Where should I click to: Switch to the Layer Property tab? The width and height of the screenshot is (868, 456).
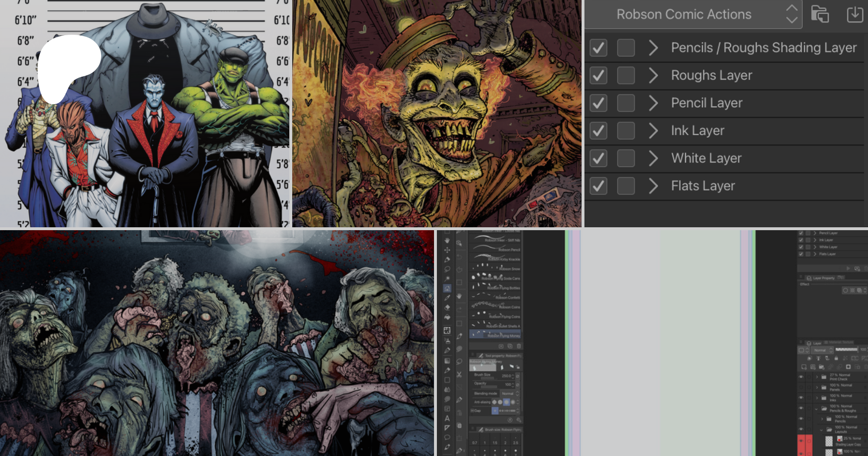(823, 278)
